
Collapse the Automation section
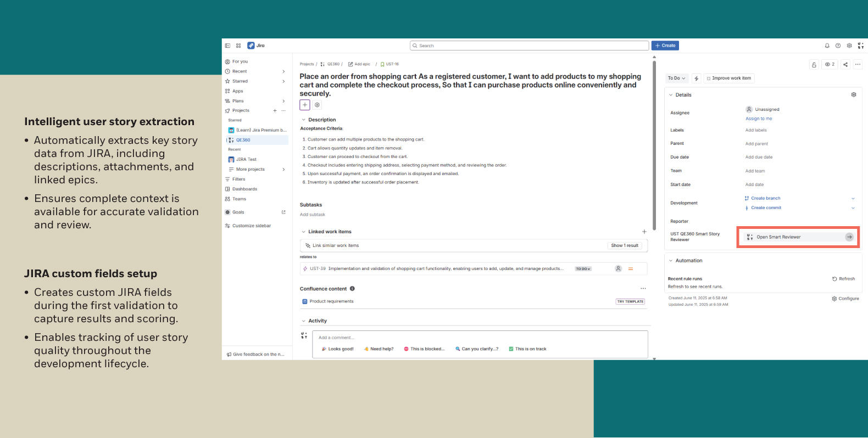click(671, 261)
